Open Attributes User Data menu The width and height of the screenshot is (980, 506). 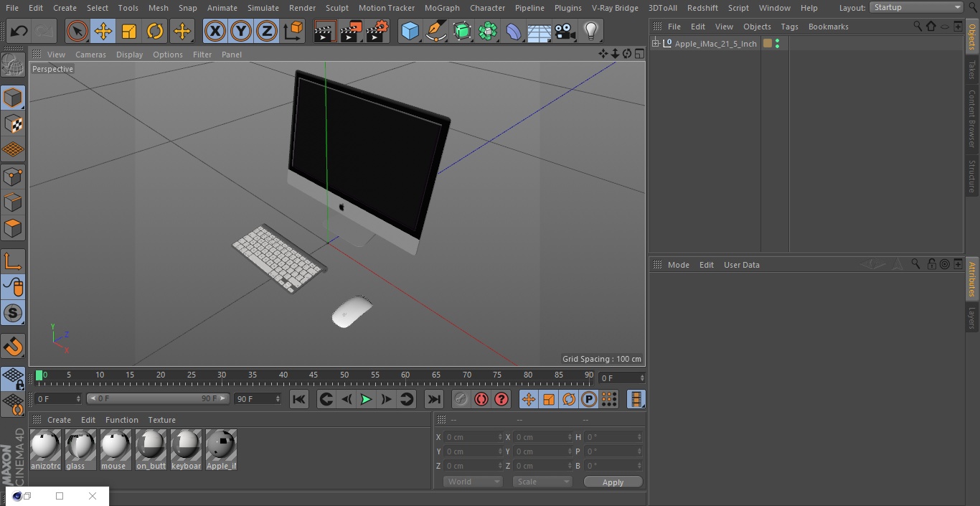[x=741, y=265]
